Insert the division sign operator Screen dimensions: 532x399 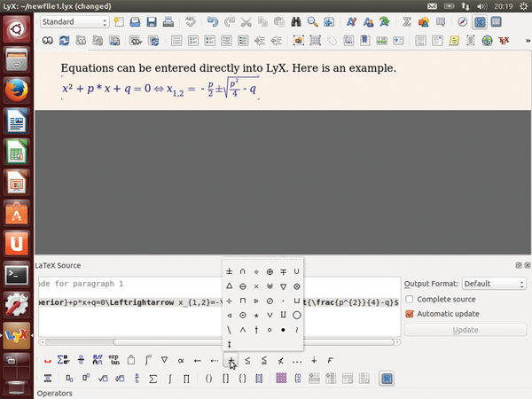click(x=230, y=301)
